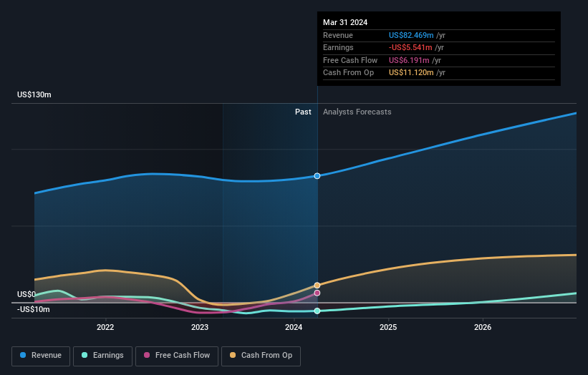
Task: Click the blue Revenue data point marker
Action: click(x=317, y=176)
